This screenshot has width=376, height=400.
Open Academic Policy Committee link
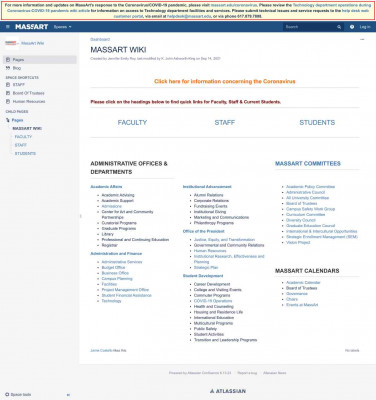point(310,187)
